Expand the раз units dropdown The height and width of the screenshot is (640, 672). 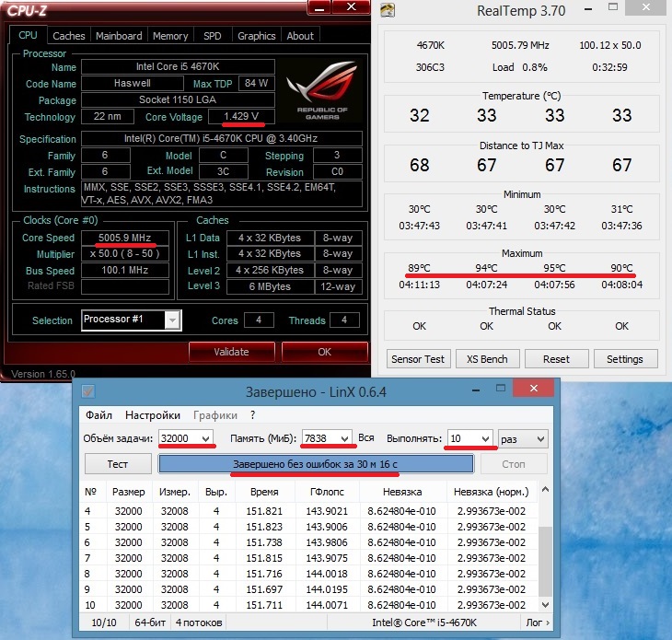point(540,439)
